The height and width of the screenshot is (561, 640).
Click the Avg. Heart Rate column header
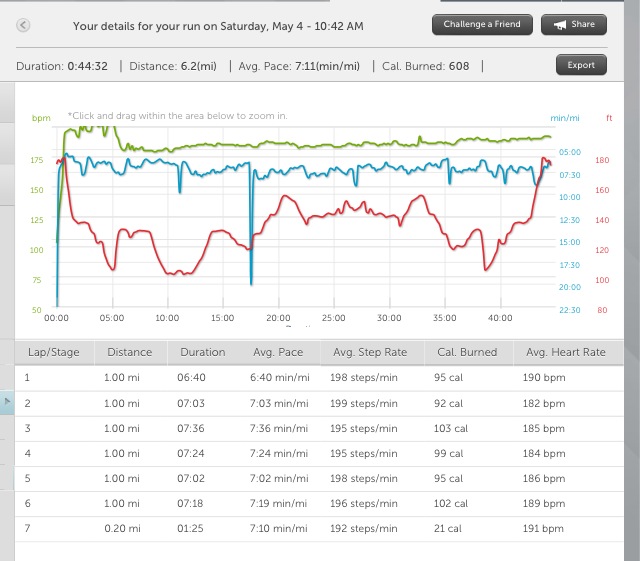[565, 352]
